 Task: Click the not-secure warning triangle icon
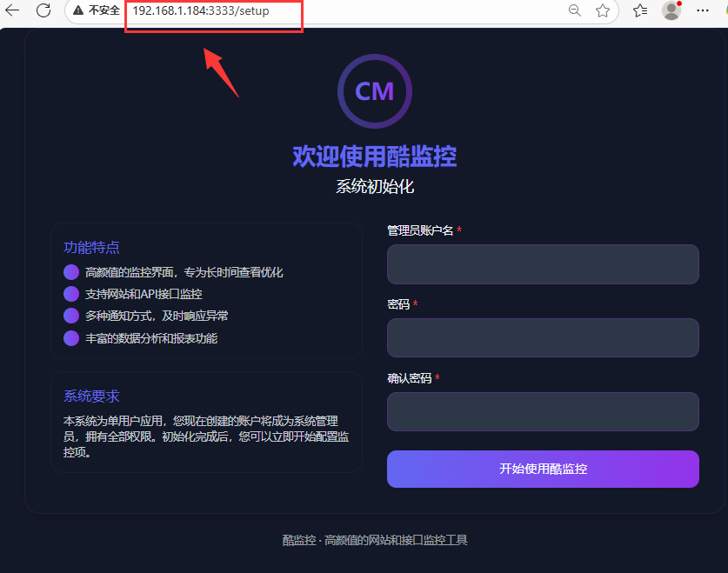click(78, 10)
